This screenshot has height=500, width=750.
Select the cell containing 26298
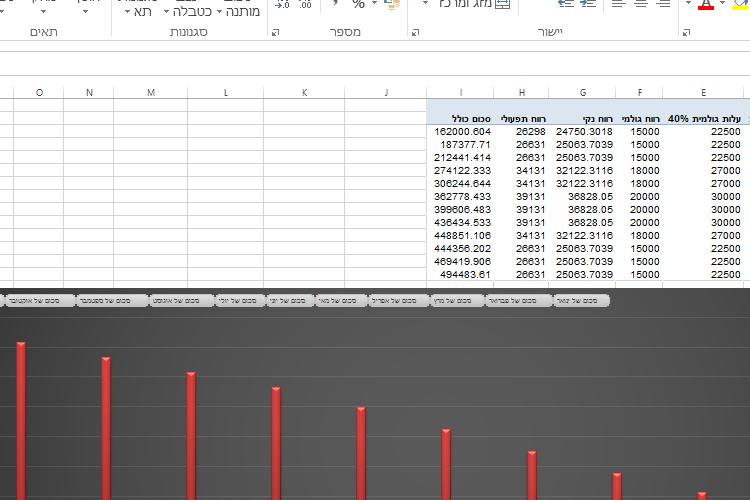pos(521,132)
